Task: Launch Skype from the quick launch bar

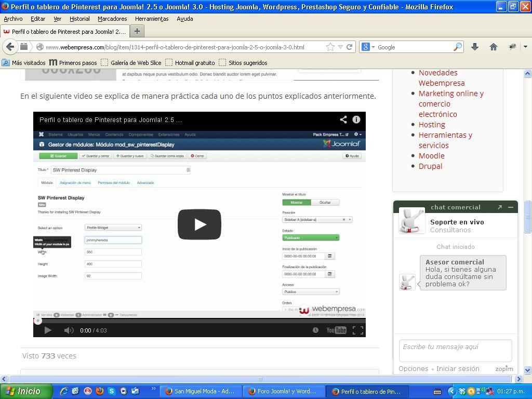Action: tap(112, 391)
